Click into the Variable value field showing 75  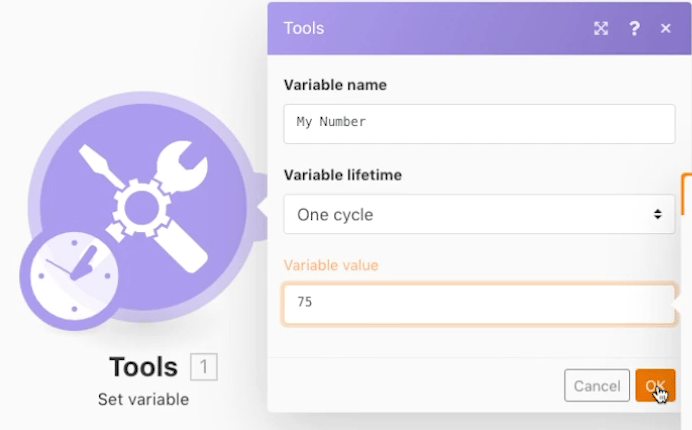point(479,302)
